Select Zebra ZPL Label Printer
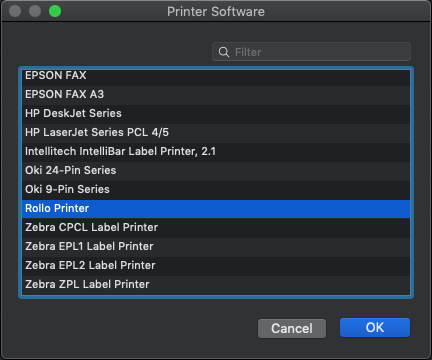The image size is (432, 360). pos(216,285)
